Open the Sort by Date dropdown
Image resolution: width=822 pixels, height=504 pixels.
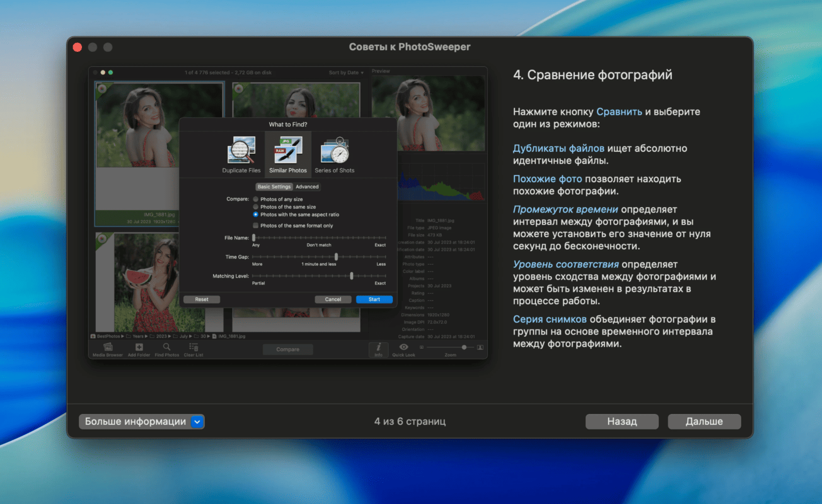pyautogui.click(x=346, y=73)
